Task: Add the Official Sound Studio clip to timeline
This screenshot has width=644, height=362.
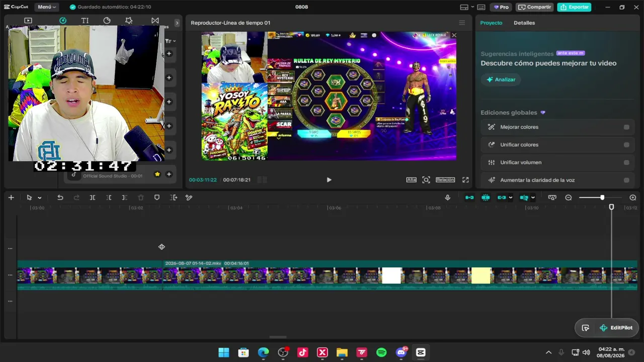Action: coord(169,174)
